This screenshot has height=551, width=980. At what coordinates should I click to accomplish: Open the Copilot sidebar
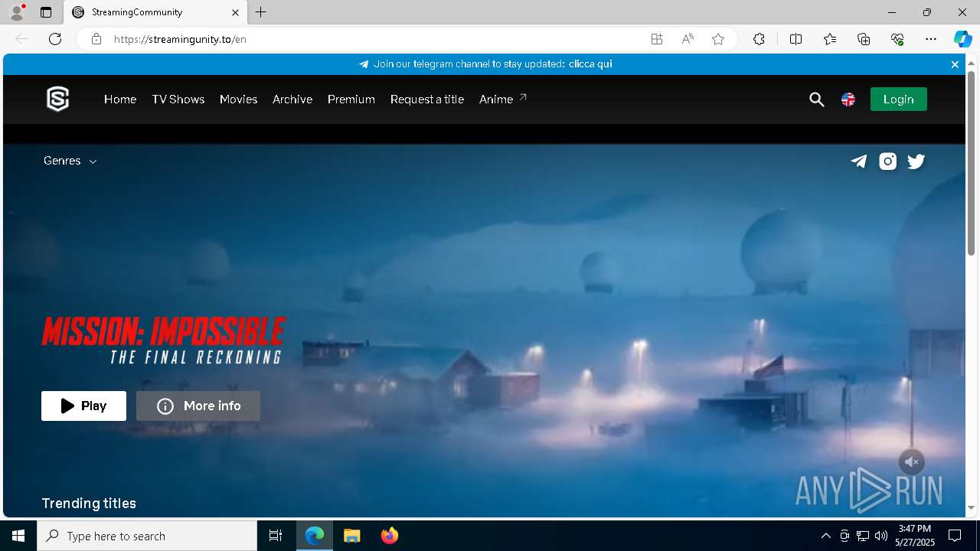click(962, 39)
